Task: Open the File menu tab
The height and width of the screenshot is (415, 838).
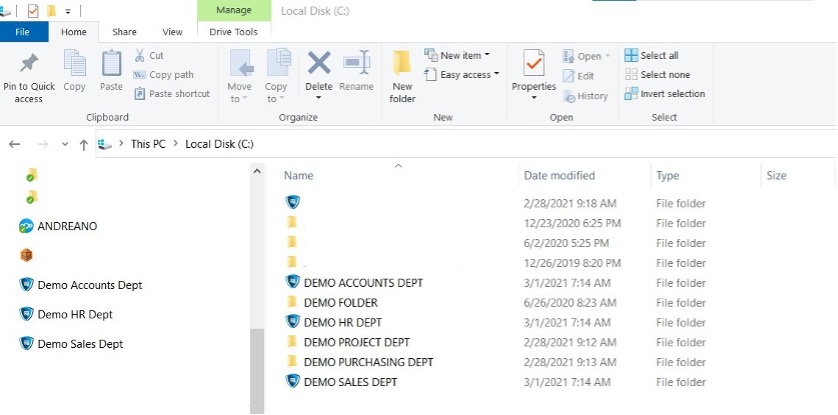Action: [21, 32]
